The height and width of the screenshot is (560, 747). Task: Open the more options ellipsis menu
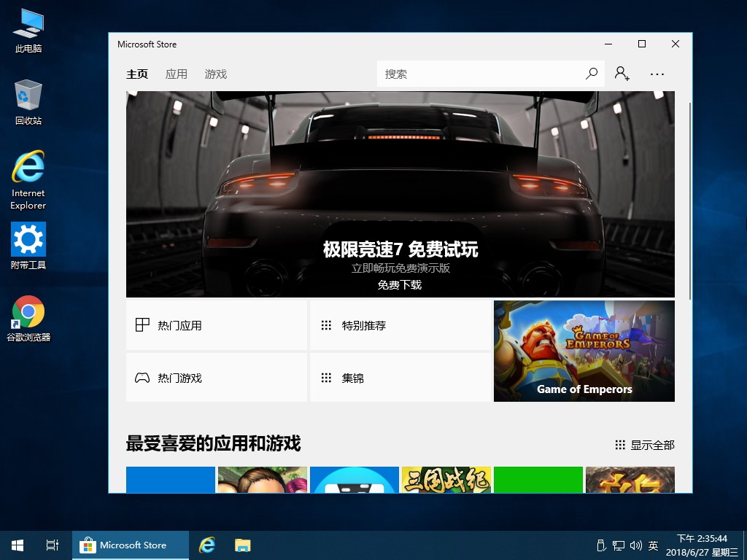(x=657, y=74)
